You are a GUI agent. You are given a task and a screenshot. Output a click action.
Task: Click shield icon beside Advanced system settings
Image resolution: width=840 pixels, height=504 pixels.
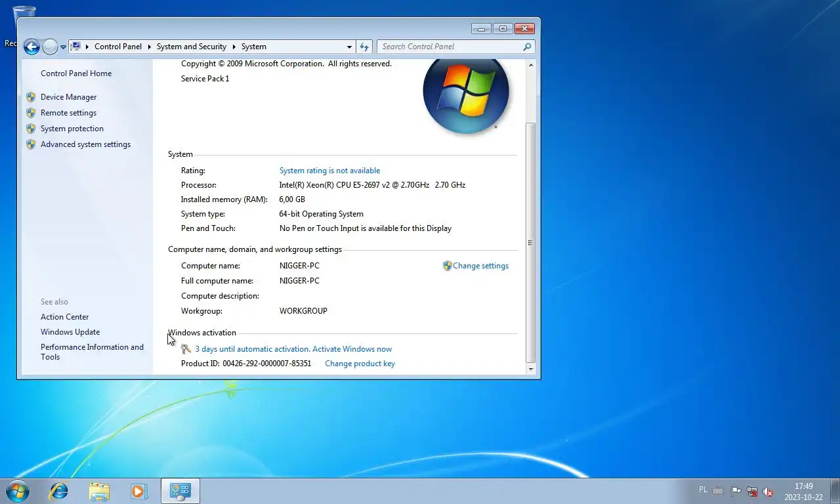tap(31, 144)
